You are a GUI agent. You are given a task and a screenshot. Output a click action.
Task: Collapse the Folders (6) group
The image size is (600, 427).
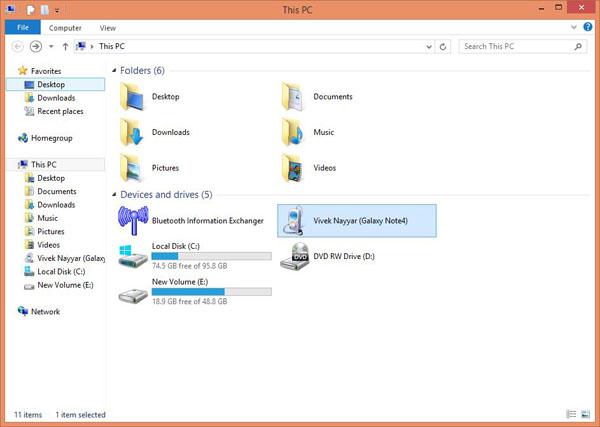[114, 71]
